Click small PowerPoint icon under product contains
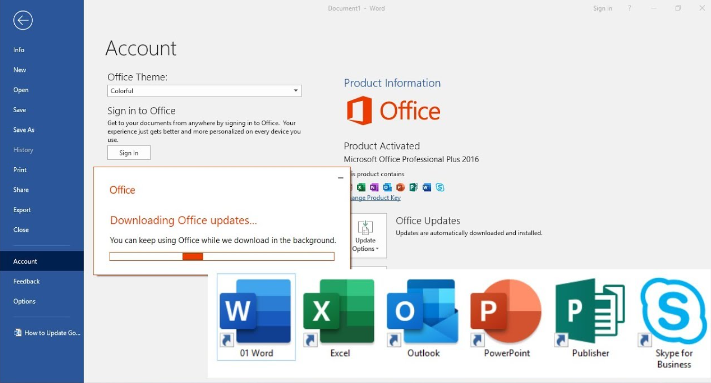 pyautogui.click(x=400, y=187)
